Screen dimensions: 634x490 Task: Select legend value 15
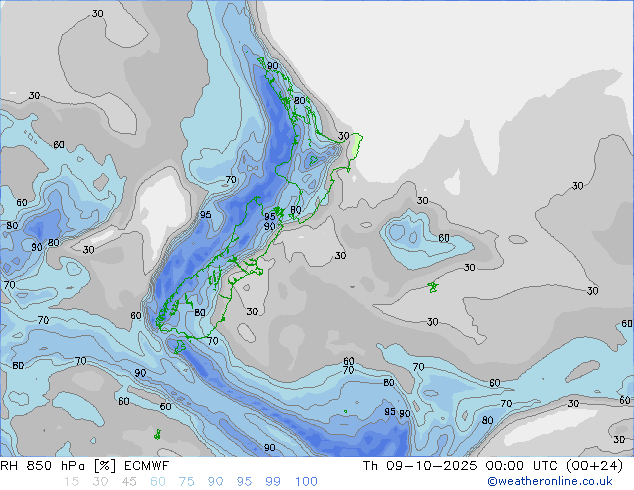click(71, 482)
